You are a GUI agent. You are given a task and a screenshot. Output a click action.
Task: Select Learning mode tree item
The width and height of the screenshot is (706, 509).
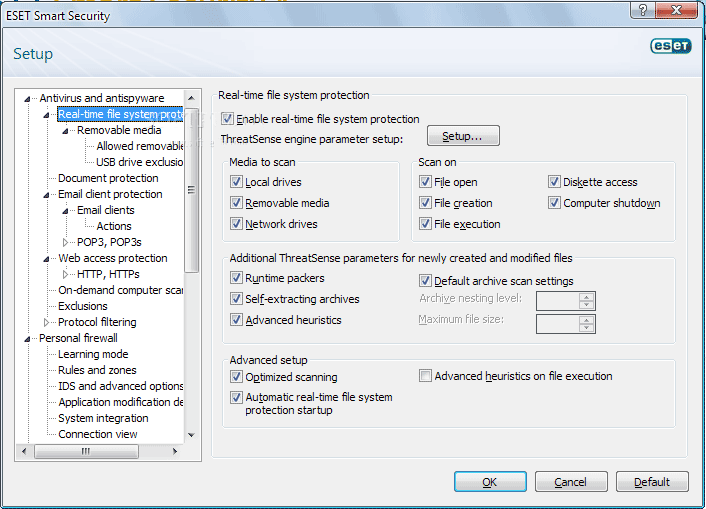coord(93,354)
